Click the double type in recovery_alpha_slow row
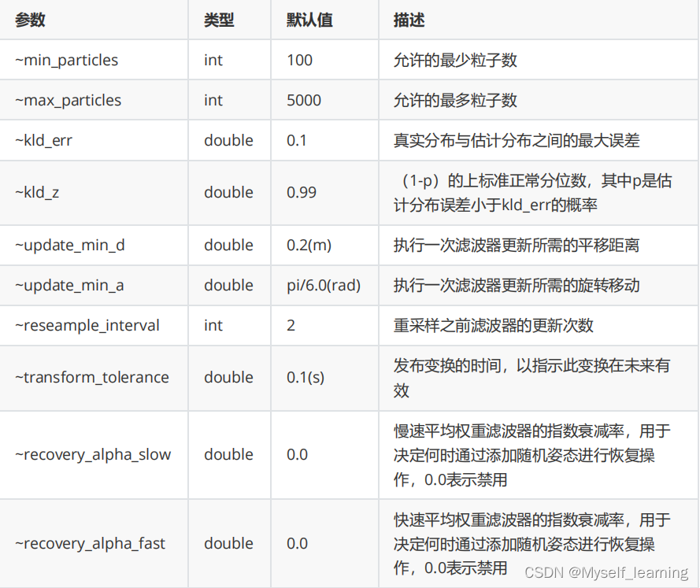 pos(228,454)
